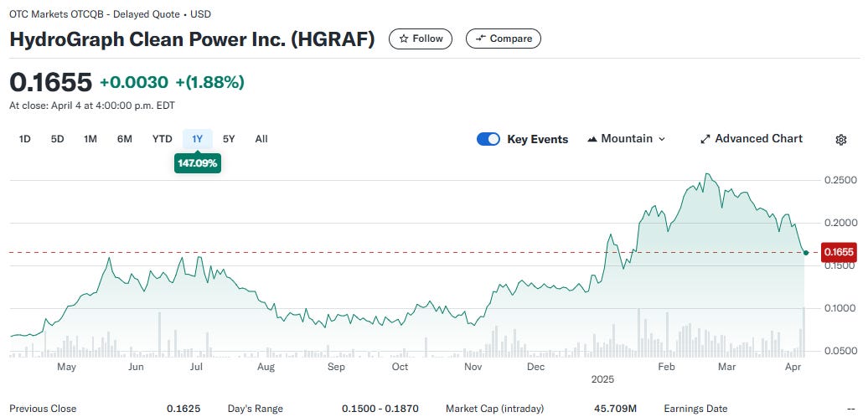
Task: Click the star icon in Follow button
Action: (404, 39)
